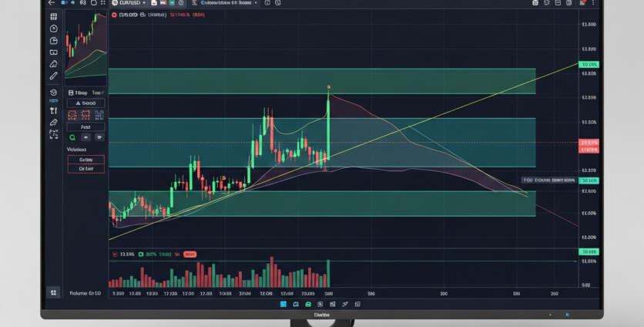Select the eraser tool in left sidebar
644x327 pixels.
(53, 122)
